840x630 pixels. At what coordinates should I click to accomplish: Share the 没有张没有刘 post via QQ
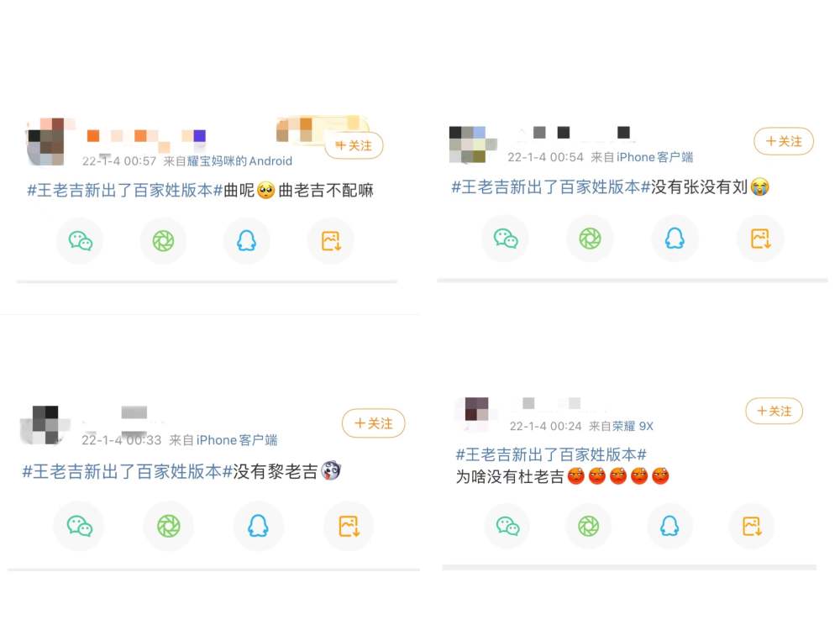point(675,239)
